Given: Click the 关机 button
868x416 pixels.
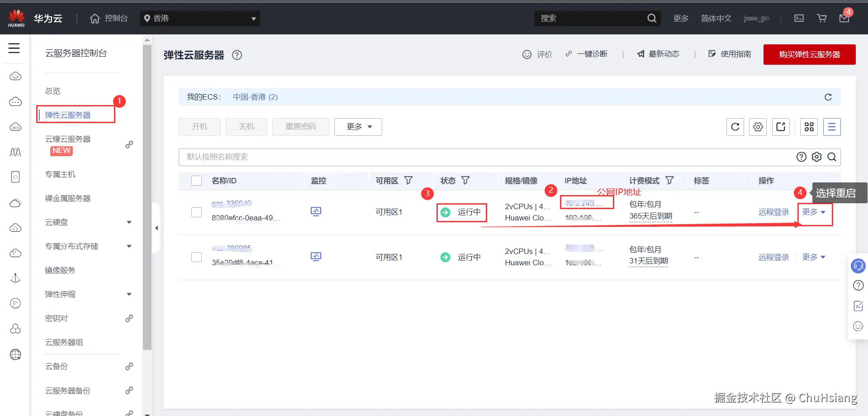Looking at the screenshot, I should (x=247, y=127).
